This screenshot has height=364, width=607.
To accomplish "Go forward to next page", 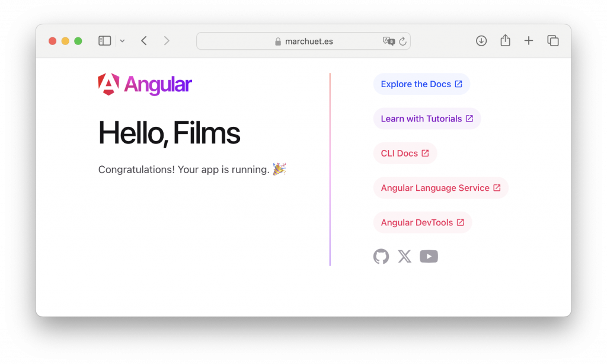I will pyautogui.click(x=167, y=41).
